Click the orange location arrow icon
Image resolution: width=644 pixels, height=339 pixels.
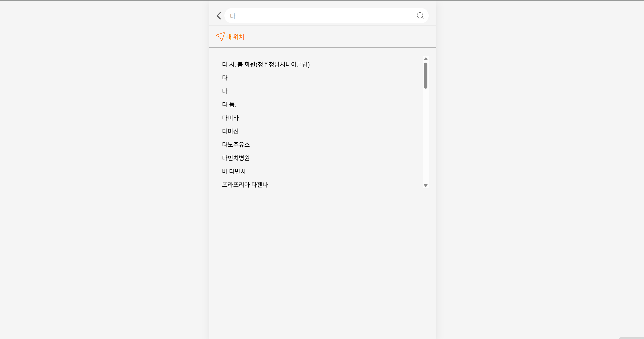pos(220,37)
